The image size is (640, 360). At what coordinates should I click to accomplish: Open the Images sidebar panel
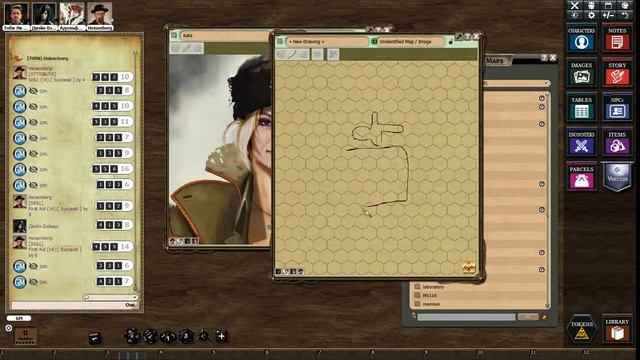click(581, 73)
